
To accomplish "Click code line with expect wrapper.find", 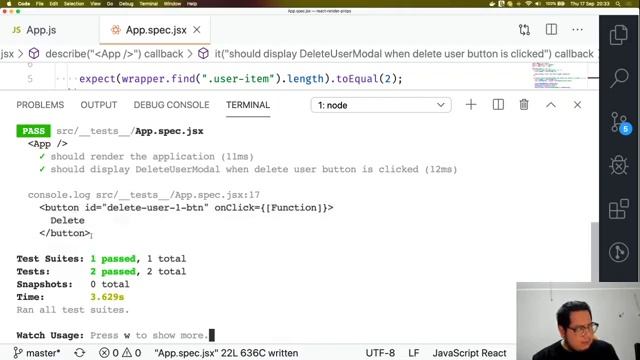I will (x=241, y=78).
